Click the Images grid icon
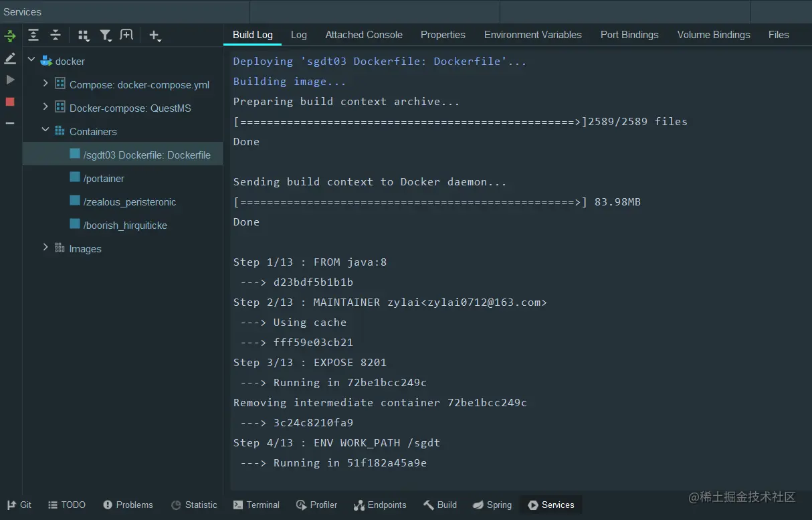The width and height of the screenshot is (812, 520). click(x=60, y=248)
